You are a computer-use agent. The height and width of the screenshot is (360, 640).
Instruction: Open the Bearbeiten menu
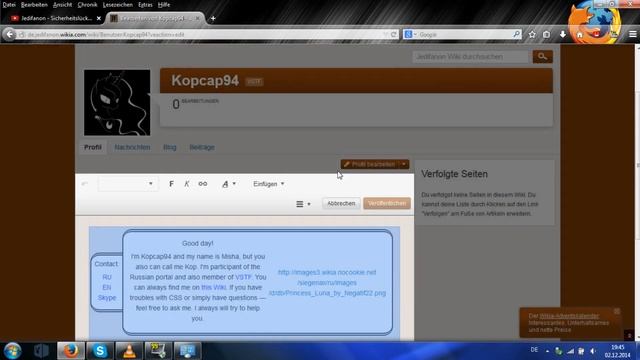(34, 5)
